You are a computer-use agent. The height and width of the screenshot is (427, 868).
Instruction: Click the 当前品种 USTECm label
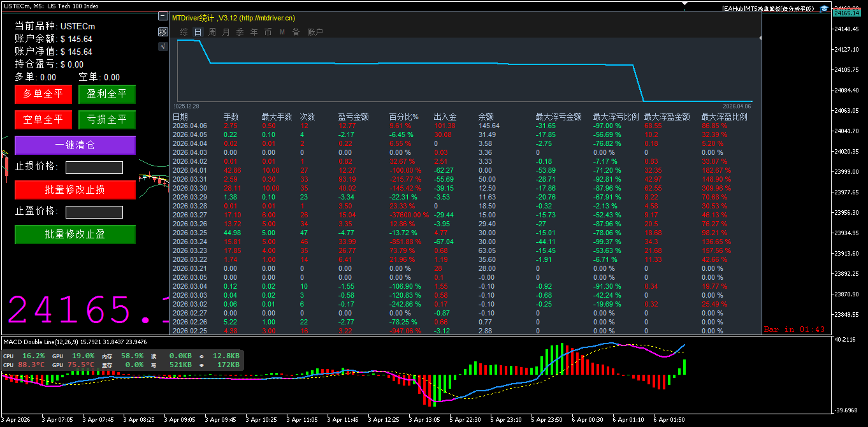coord(55,26)
